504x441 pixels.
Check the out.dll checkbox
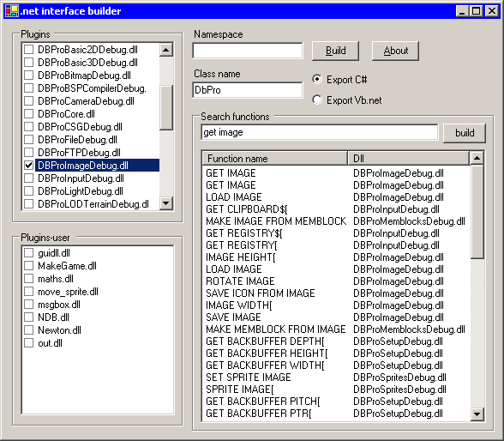[28, 343]
